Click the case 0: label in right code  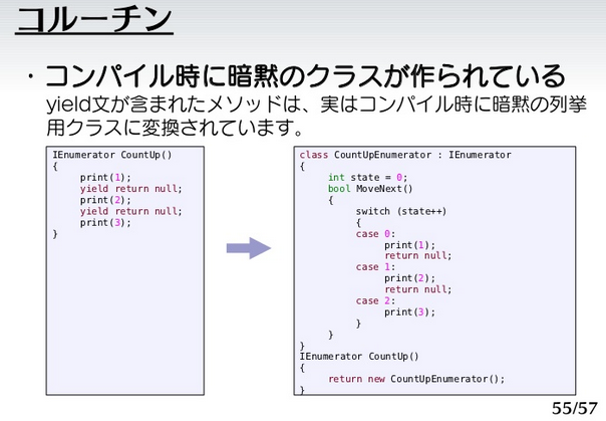(x=369, y=233)
